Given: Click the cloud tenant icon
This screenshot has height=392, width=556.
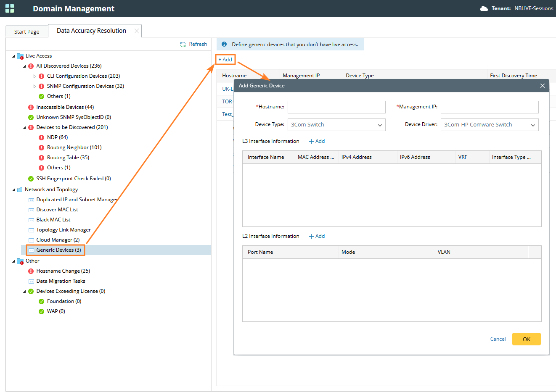Looking at the screenshot, I should (x=484, y=8).
